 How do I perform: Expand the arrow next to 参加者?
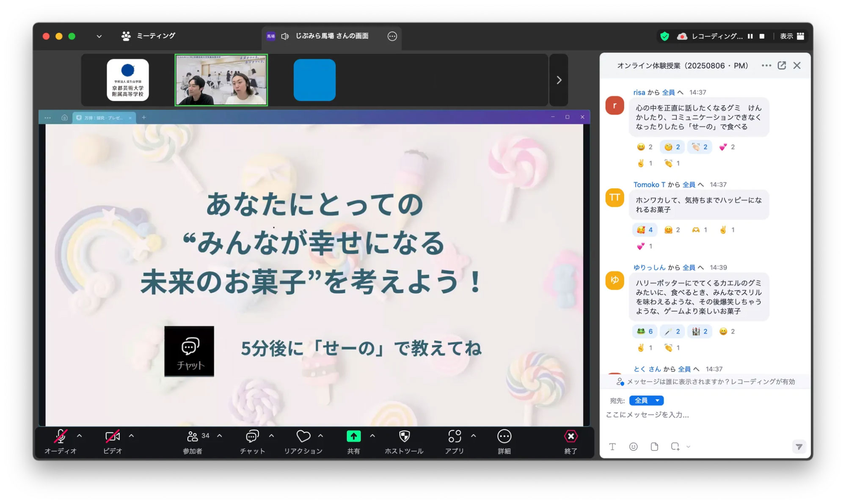pyautogui.click(x=220, y=435)
